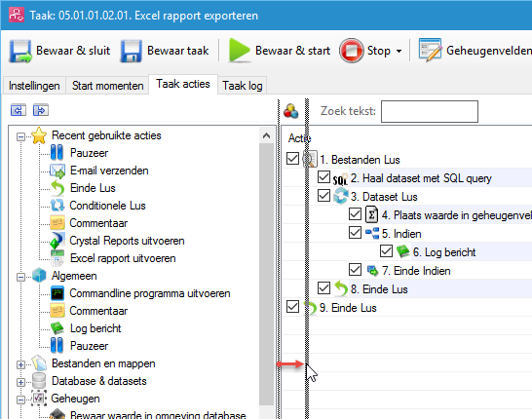Click the colored balls icon beside Zoek tekst
This screenshot has height=419, width=532.
(290, 111)
